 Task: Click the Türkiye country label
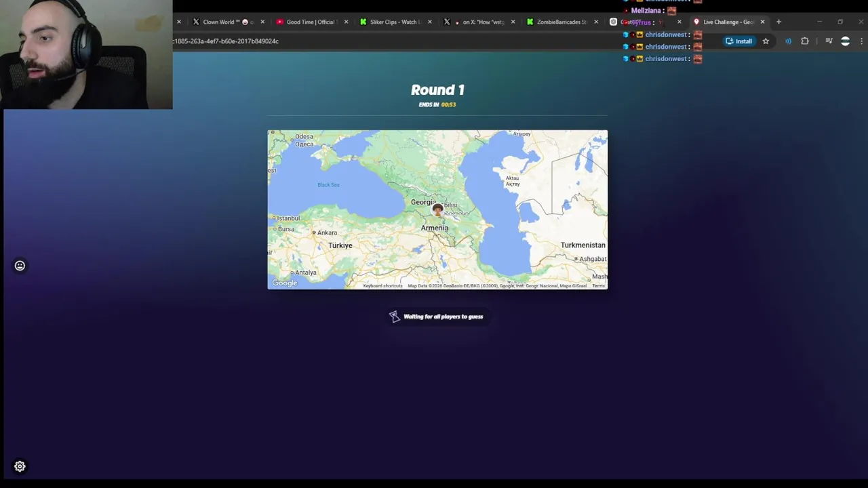click(x=340, y=245)
